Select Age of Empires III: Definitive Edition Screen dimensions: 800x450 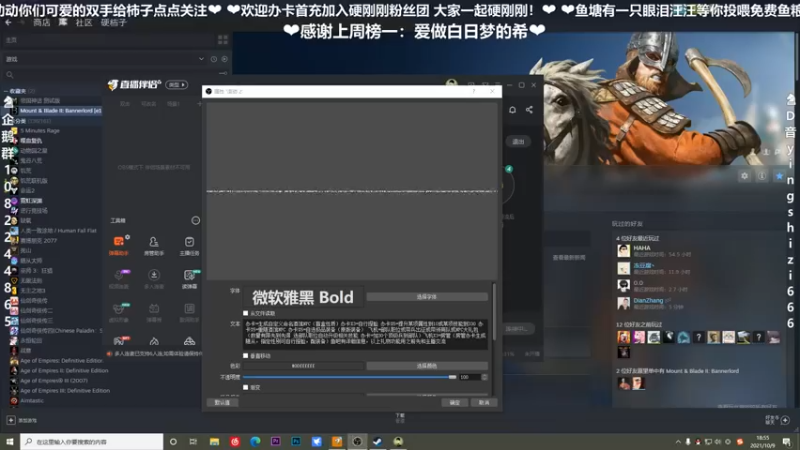65,390
